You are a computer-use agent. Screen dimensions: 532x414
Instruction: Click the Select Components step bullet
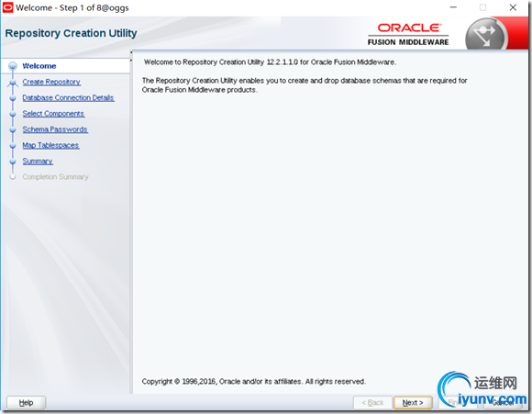point(13,114)
